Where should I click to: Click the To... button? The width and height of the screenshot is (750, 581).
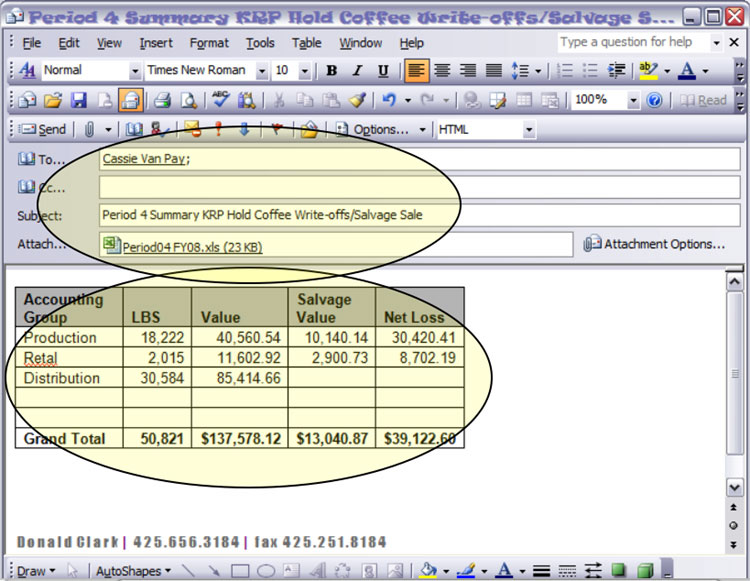coord(41,159)
